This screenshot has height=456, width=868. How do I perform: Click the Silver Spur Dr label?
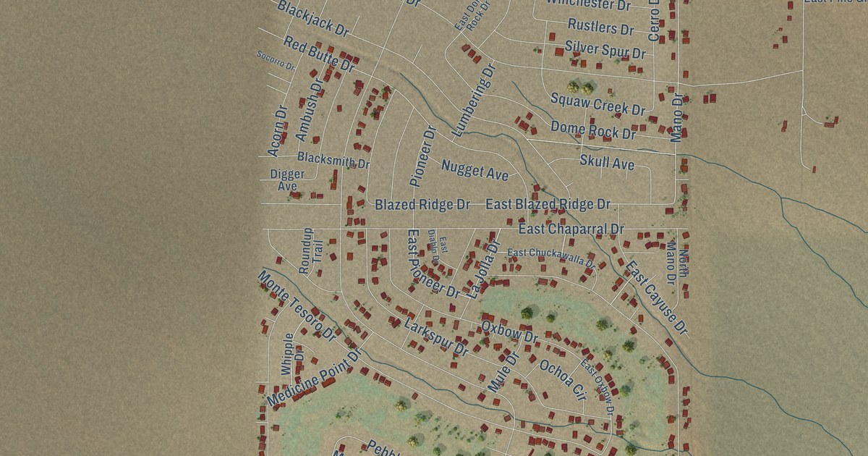tap(605, 50)
